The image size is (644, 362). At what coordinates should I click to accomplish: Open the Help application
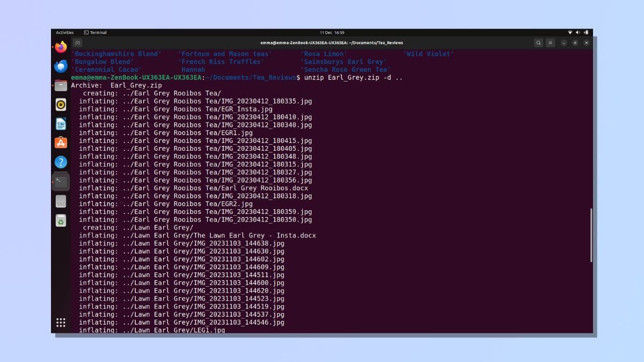pyautogui.click(x=61, y=162)
